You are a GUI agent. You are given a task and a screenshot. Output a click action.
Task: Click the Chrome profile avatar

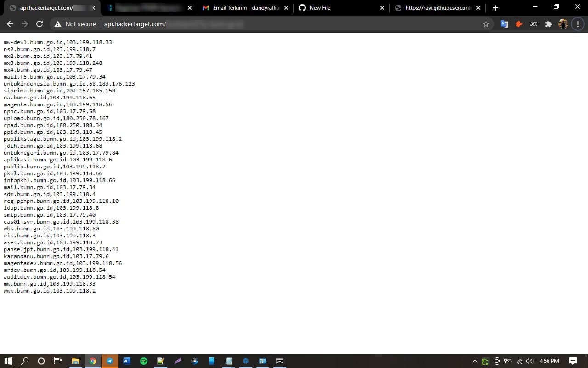tap(563, 24)
